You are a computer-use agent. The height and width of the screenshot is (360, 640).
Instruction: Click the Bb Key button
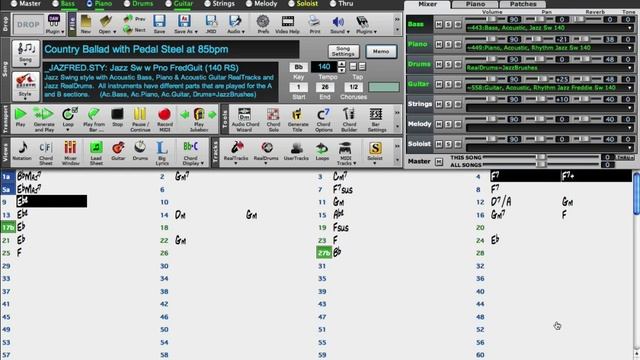tap(299, 67)
